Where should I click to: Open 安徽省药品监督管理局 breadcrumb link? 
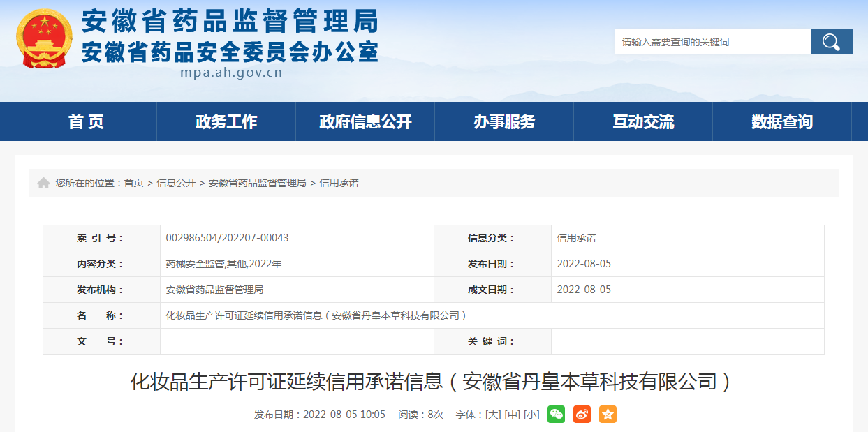258,183
